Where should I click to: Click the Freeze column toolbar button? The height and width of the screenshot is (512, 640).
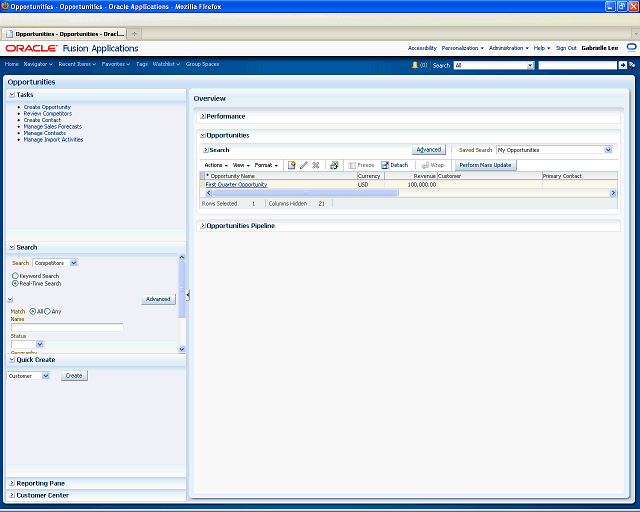pos(361,165)
